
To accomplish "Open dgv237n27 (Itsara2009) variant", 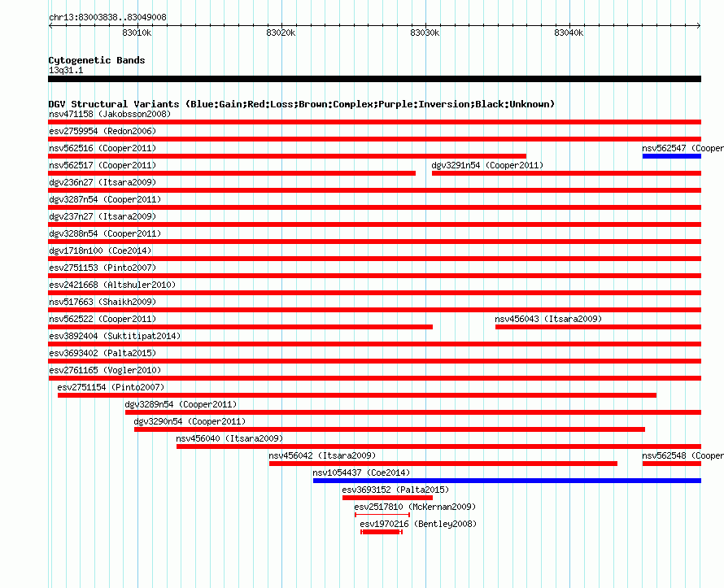I will click(102, 216).
